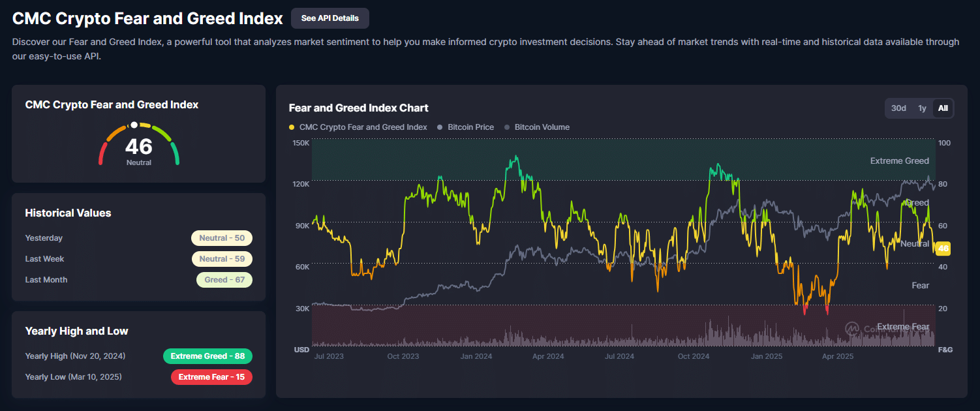Click the gauge needle indicator above 46
The image size is (980, 411).
coord(135,124)
